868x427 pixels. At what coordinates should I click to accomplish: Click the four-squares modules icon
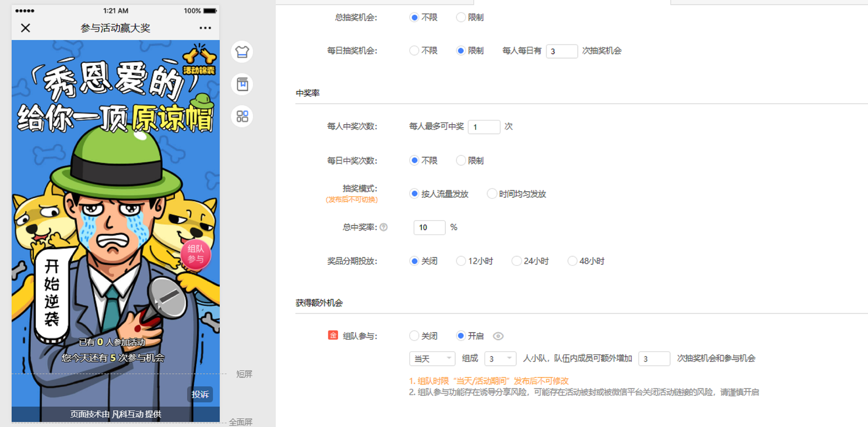coord(242,116)
